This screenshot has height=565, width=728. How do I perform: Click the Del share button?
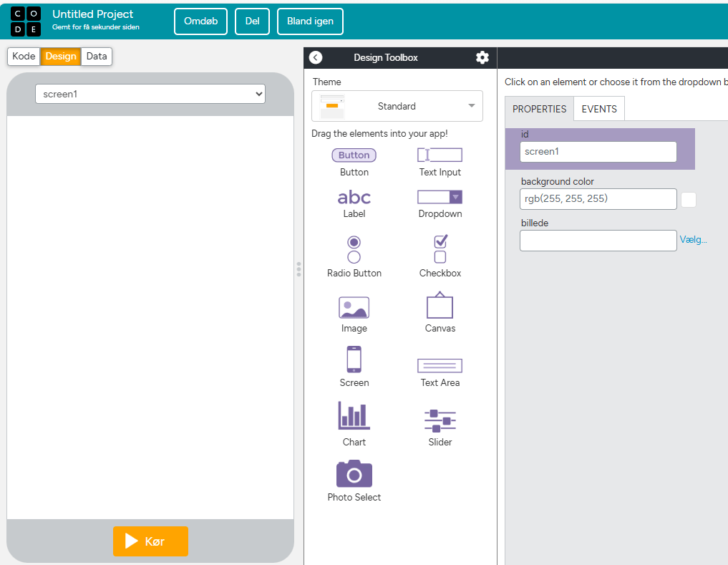pos(252,21)
